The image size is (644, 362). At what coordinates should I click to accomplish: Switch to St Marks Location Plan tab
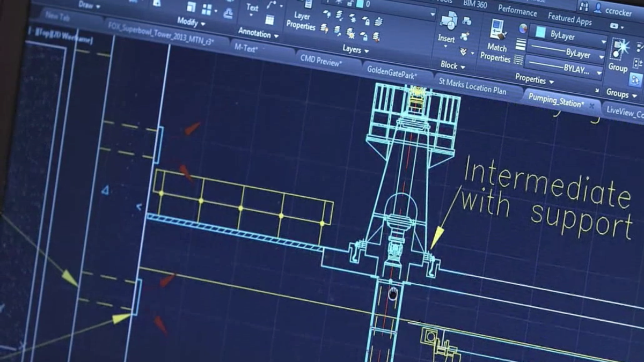[x=472, y=87]
